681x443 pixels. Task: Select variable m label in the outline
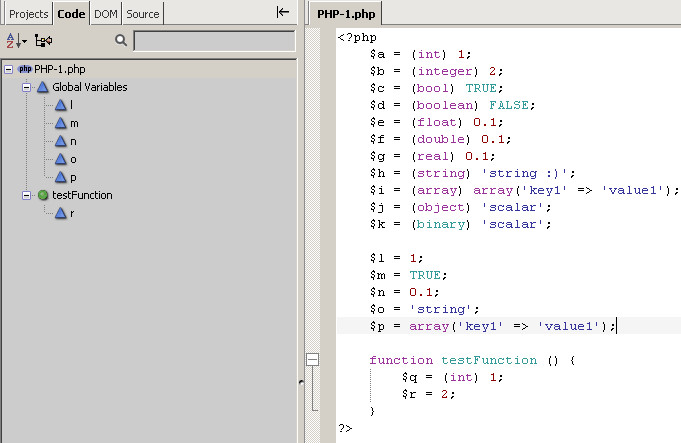(74, 123)
